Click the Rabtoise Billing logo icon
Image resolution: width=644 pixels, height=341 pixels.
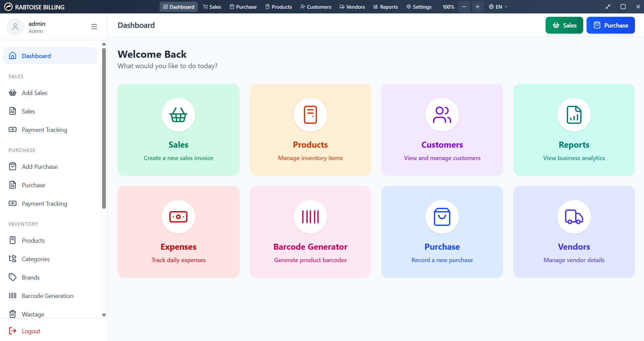[8, 7]
